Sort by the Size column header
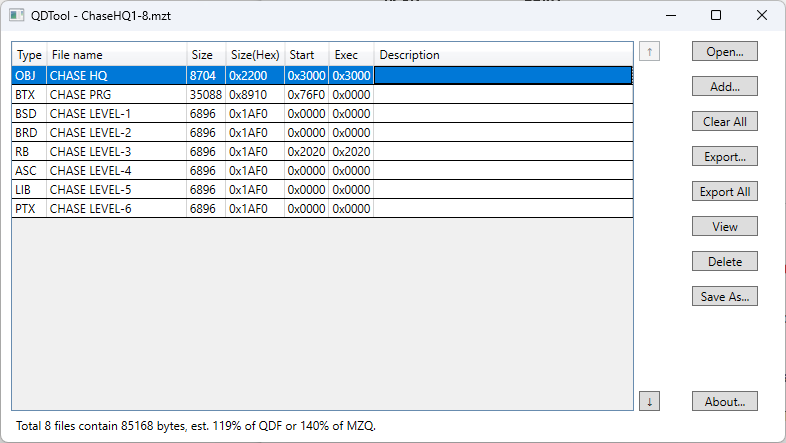This screenshot has height=443, width=786. click(x=205, y=55)
